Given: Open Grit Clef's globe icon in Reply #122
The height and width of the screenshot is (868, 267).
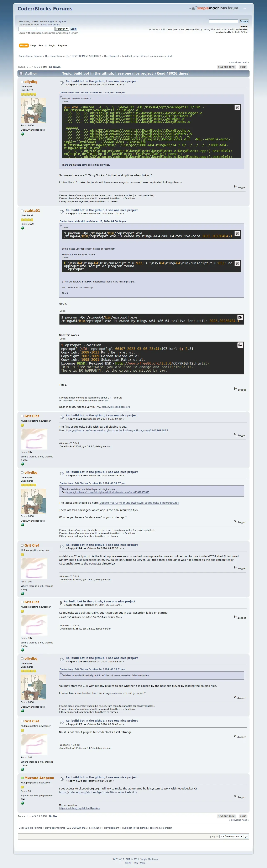Looking at the screenshot, I should (22, 464).
